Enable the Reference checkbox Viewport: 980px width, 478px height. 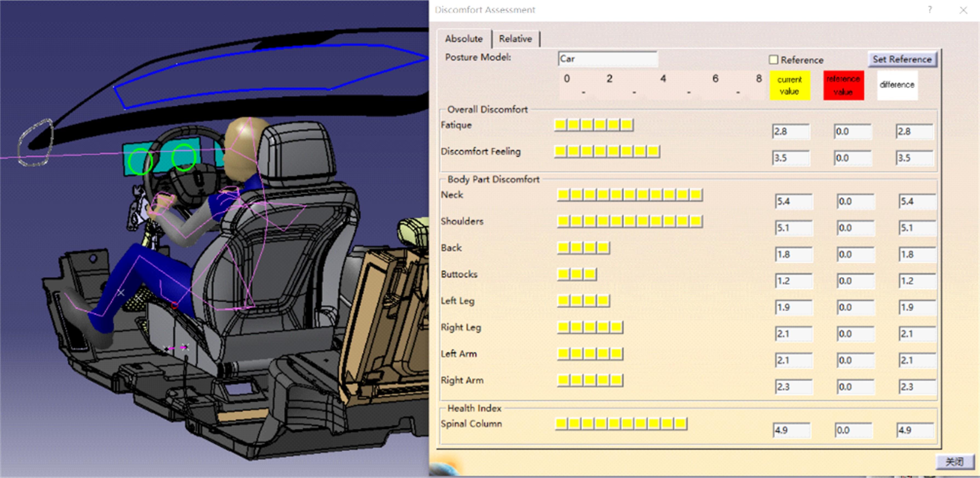click(774, 60)
